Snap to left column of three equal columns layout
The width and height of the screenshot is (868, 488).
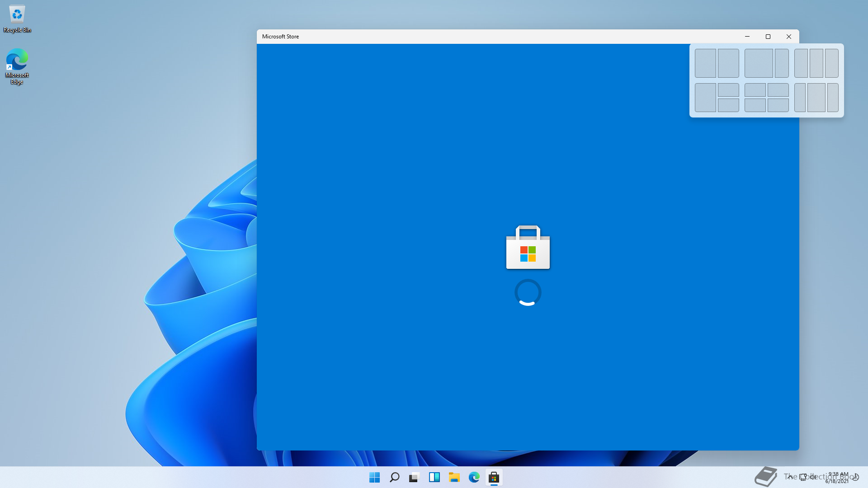(x=801, y=63)
